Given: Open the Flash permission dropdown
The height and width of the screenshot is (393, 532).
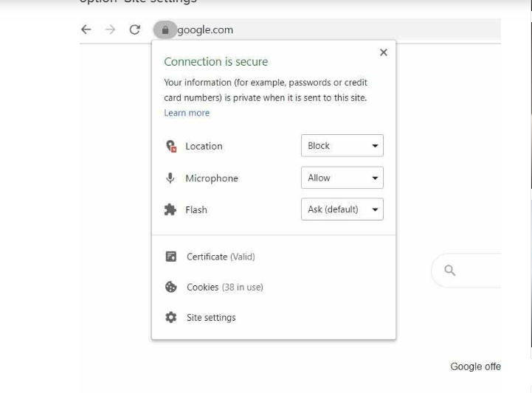Looking at the screenshot, I should click(342, 209).
